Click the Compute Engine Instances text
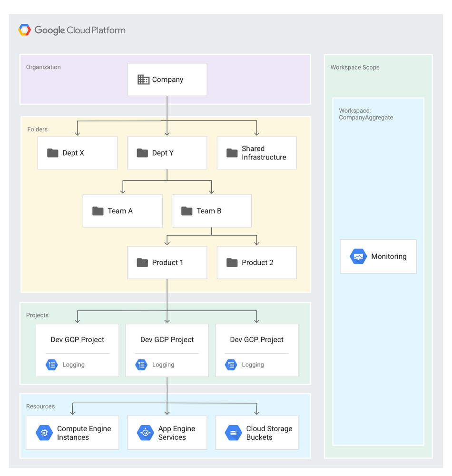This screenshot has width=452, height=476. (84, 433)
